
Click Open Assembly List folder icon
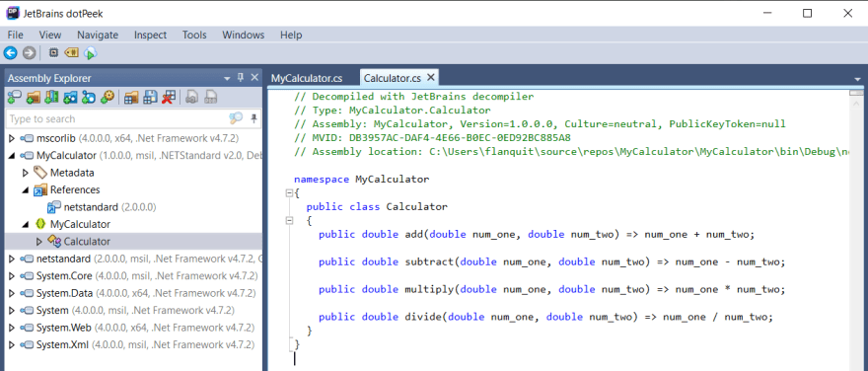coord(131,98)
